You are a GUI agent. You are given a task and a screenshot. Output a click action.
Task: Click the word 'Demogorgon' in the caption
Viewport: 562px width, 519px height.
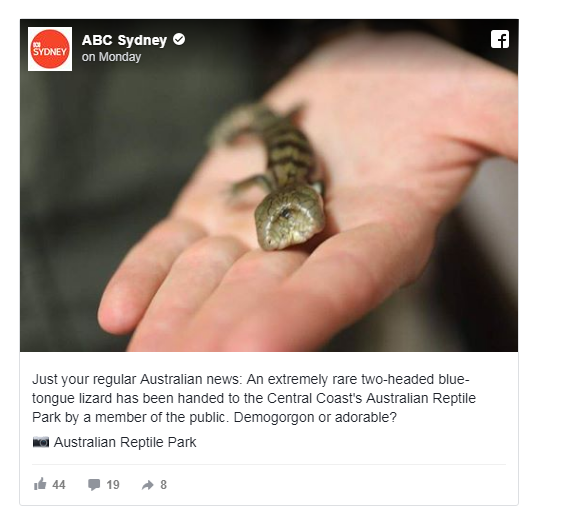click(274, 418)
